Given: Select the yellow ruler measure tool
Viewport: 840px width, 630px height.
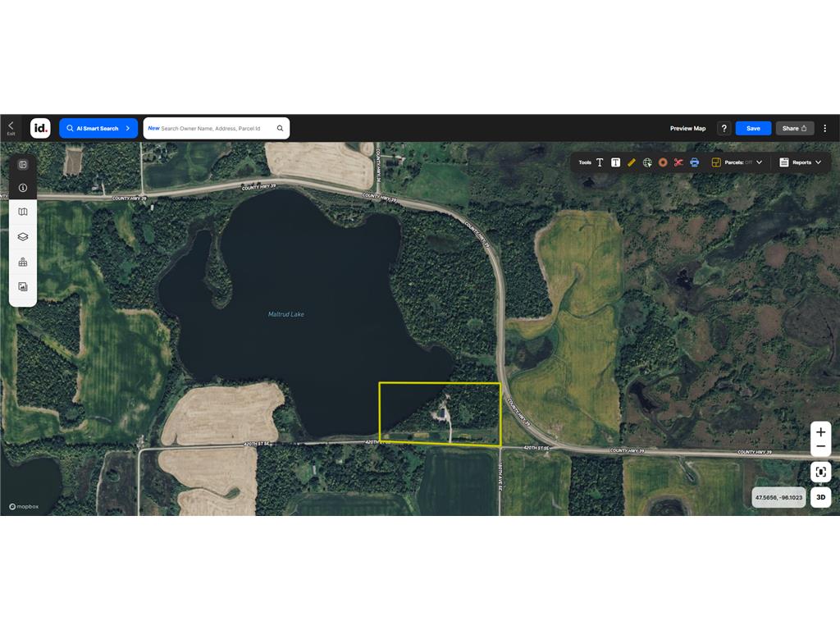Looking at the screenshot, I should [x=632, y=162].
